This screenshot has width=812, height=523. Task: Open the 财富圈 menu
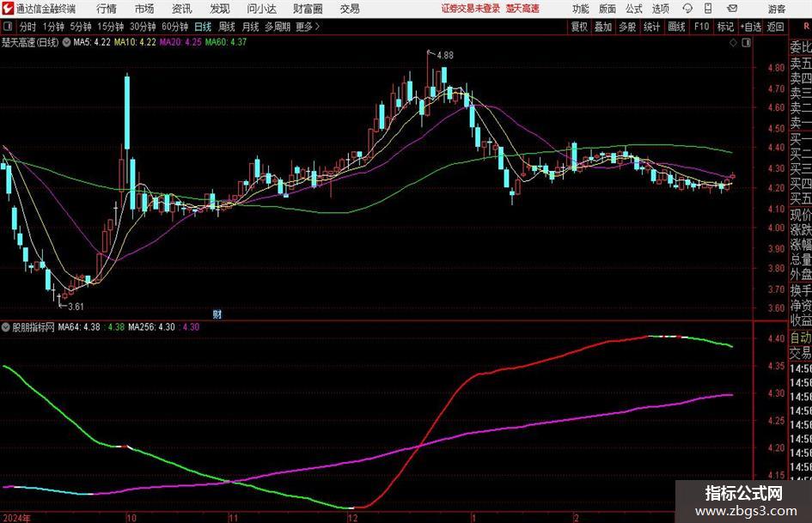[308, 9]
